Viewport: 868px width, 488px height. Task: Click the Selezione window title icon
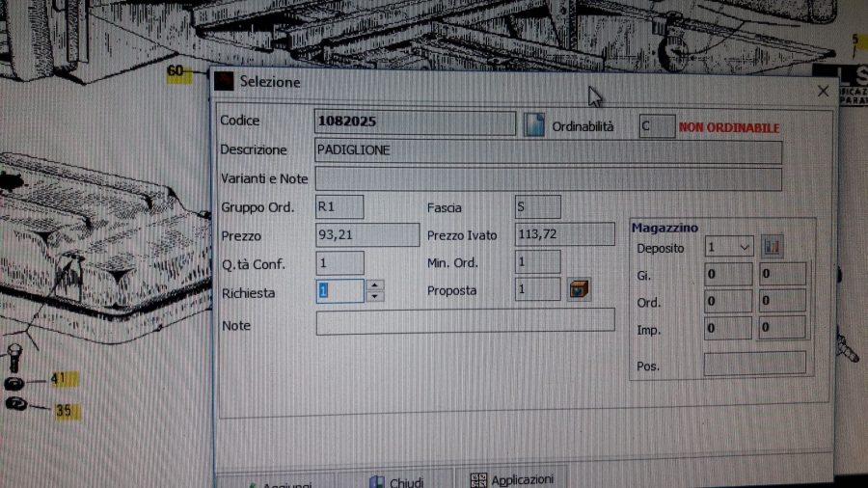[225, 82]
